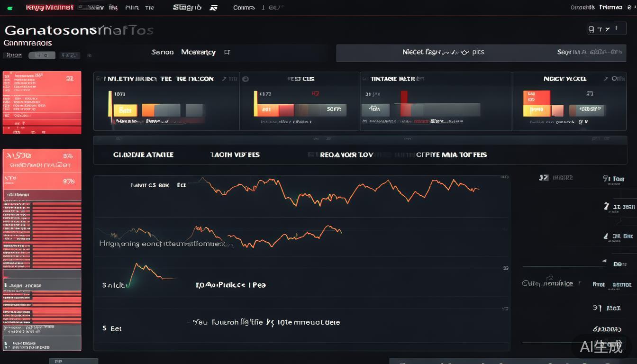The image size is (637, 364).
Task: Open the 'Coiims' menu in the top bar
Action: click(x=244, y=8)
